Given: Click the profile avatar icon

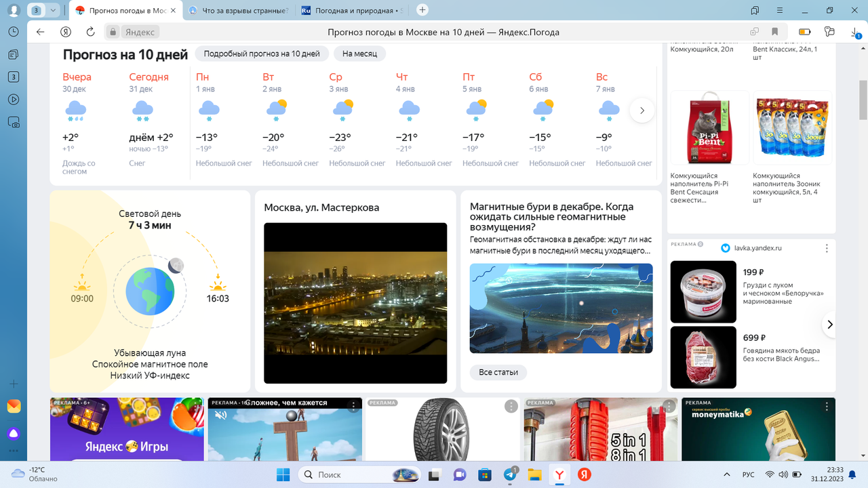Looking at the screenshot, I should click(13, 10).
